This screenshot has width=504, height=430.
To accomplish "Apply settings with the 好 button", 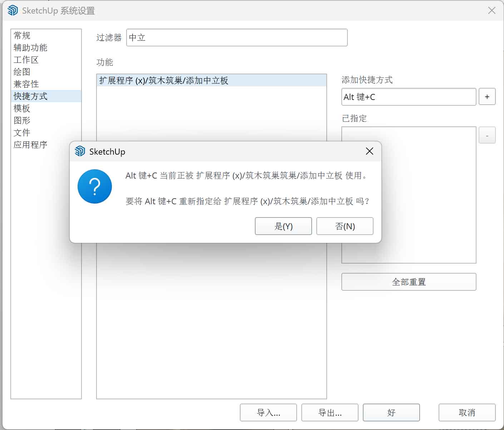I will pos(391,412).
